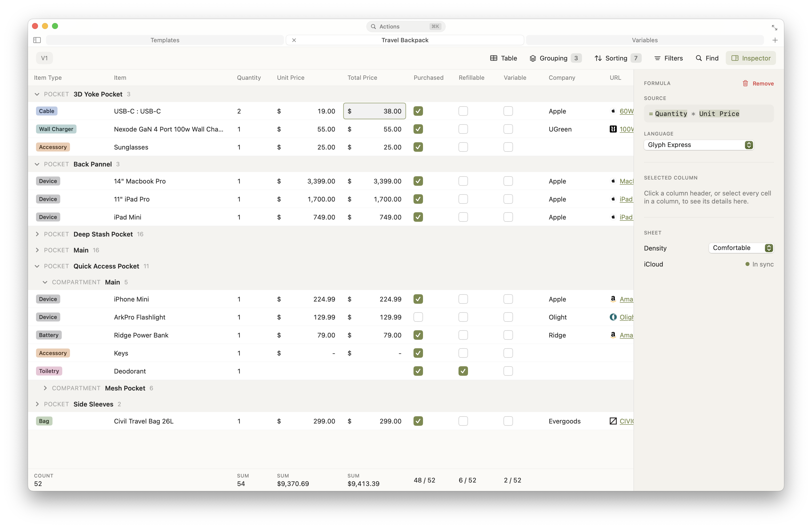The width and height of the screenshot is (812, 528).
Task: Click the Olight favicon in ArkPro Flashlight row
Action: click(613, 317)
